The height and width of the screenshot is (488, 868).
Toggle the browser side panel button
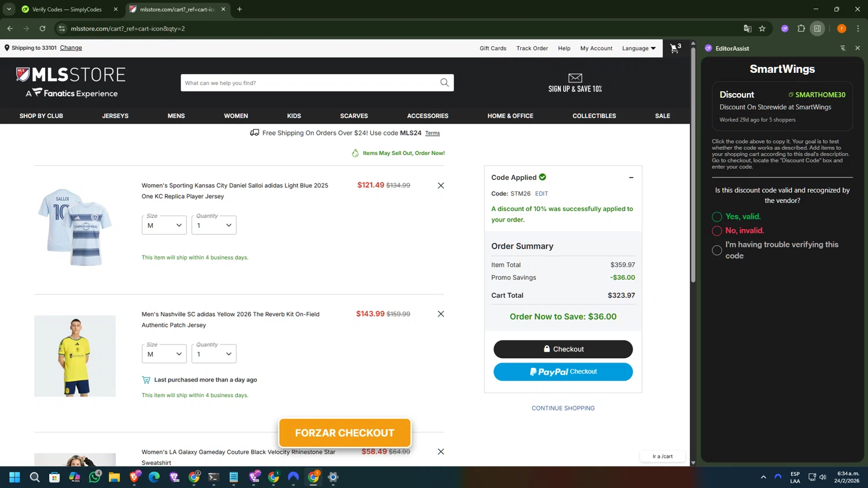tap(817, 28)
